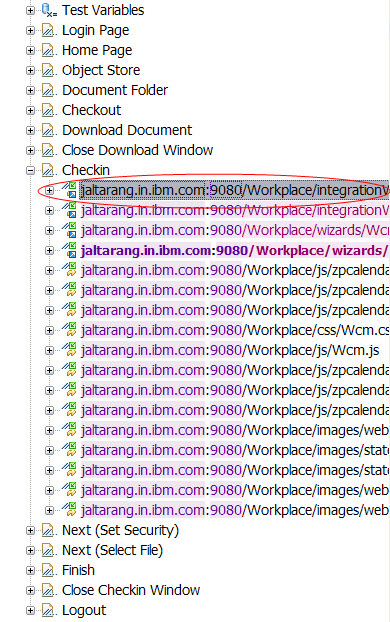390x622 pixels.
Task: Expand the Checkout node
Action: [31, 110]
